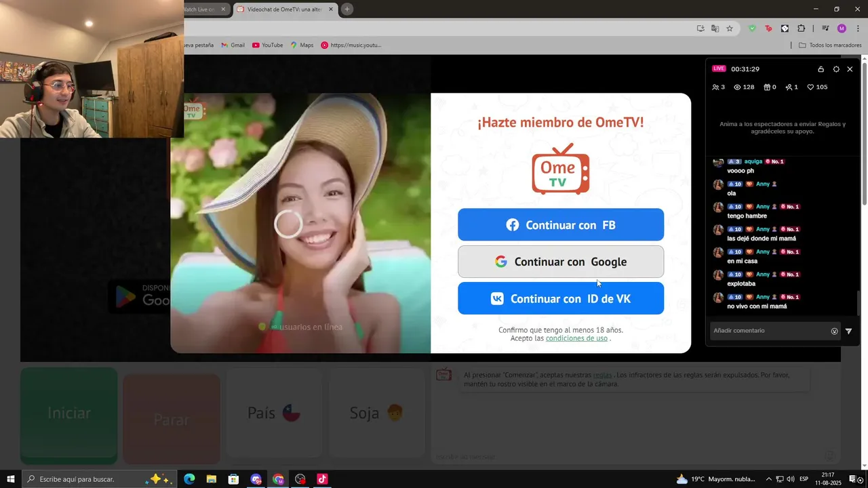Click Anny's avatar beside the 'ola' message

(x=718, y=184)
